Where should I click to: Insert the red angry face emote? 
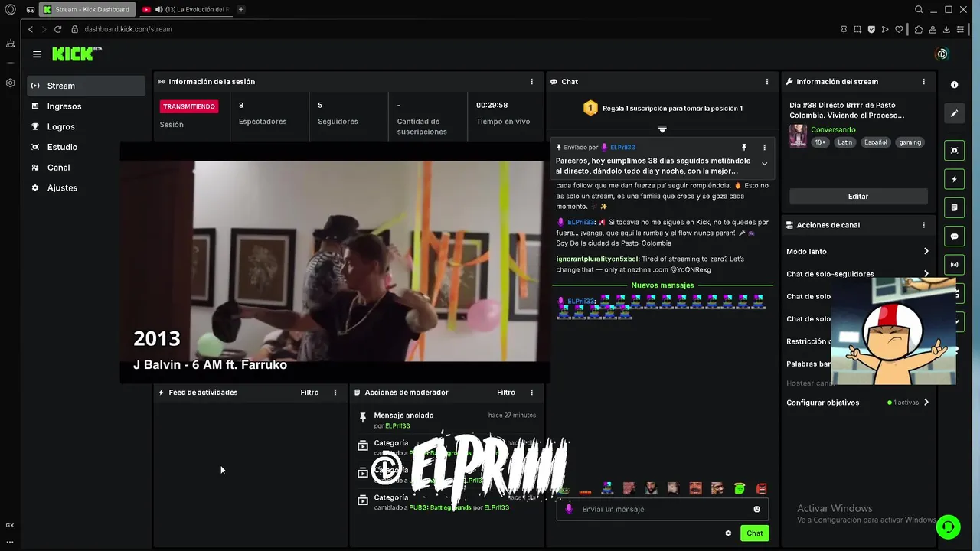click(x=762, y=488)
